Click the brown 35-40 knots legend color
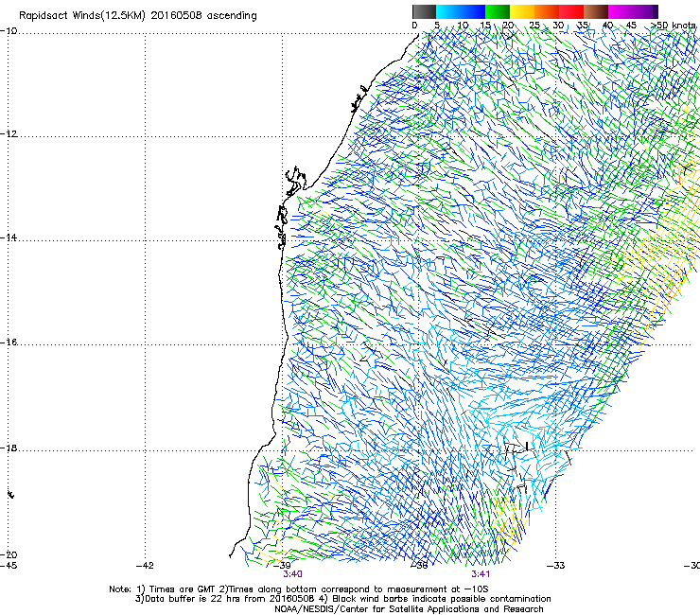The width and height of the screenshot is (700, 615). coord(596,11)
